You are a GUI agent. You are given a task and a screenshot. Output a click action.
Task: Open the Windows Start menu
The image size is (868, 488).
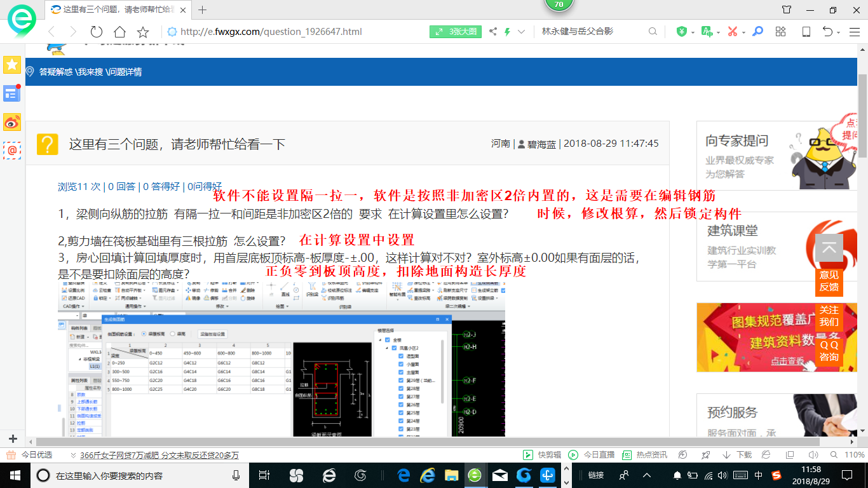click(x=15, y=475)
